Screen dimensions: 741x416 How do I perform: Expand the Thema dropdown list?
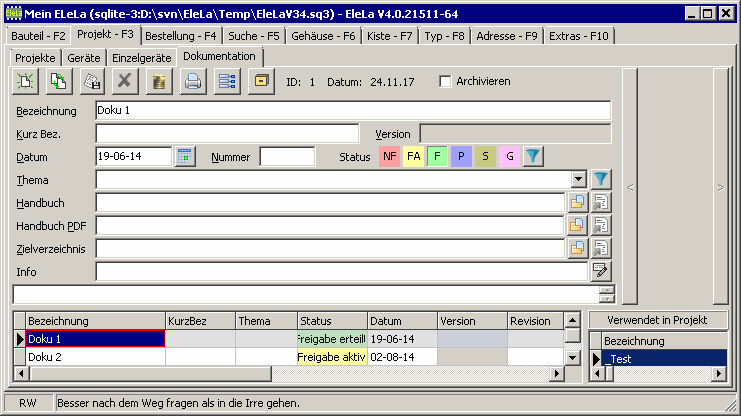point(578,179)
